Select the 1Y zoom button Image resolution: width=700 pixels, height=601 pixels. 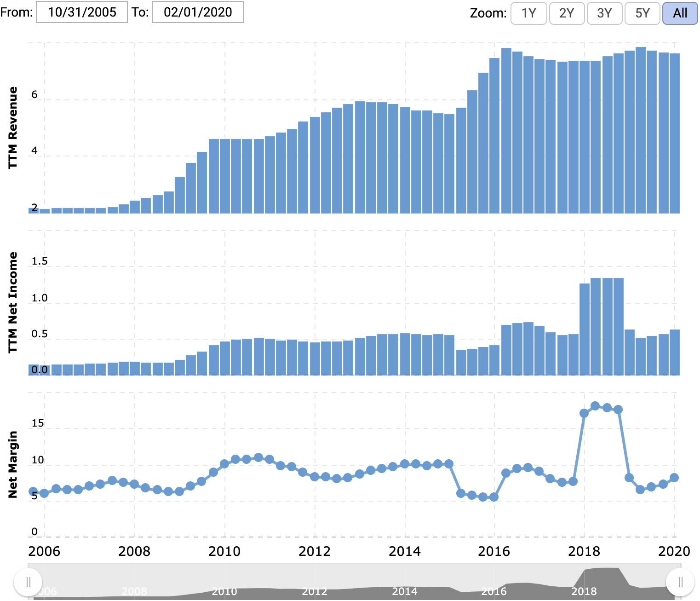coord(529,13)
